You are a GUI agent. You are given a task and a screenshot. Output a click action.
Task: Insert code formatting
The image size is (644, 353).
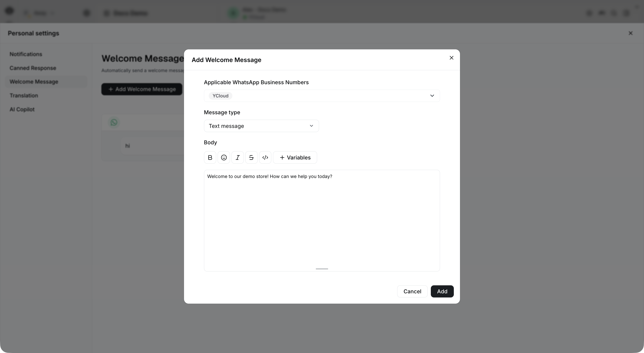click(x=265, y=157)
